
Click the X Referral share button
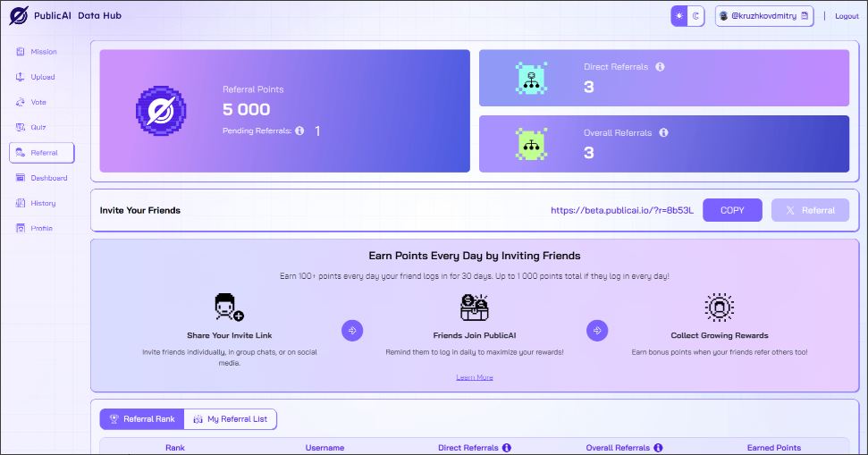click(810, 210)
